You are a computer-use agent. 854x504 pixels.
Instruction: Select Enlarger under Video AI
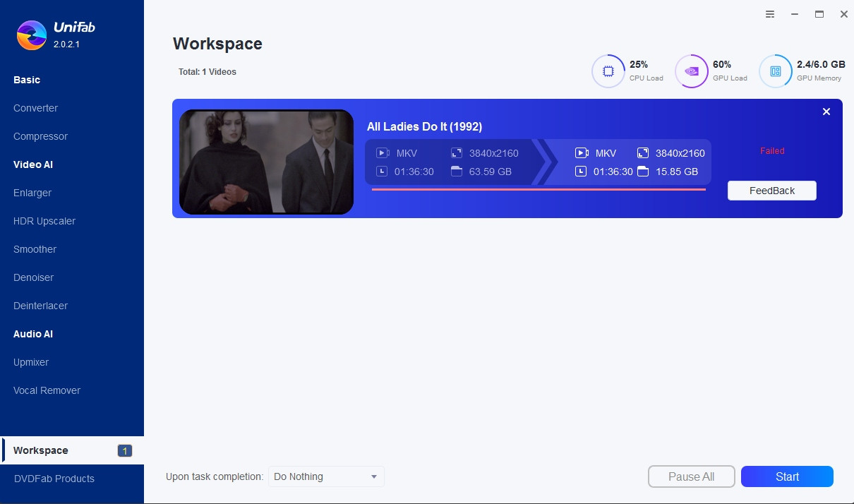(32, 193)
